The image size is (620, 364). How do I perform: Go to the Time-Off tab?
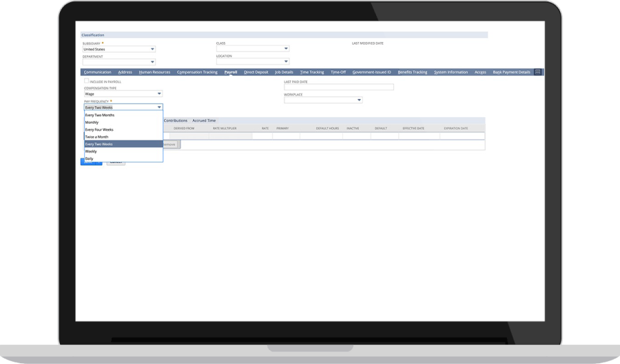[338, 72]
